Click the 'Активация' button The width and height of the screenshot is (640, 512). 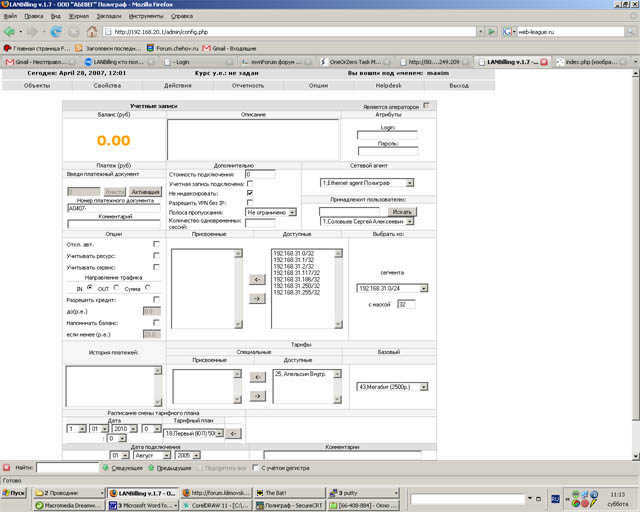coord(145,191)
